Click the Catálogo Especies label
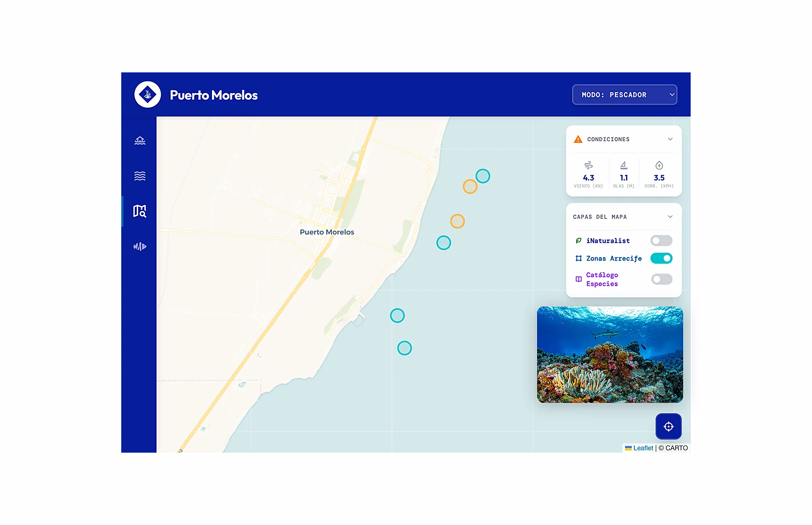 click(602, 279)
